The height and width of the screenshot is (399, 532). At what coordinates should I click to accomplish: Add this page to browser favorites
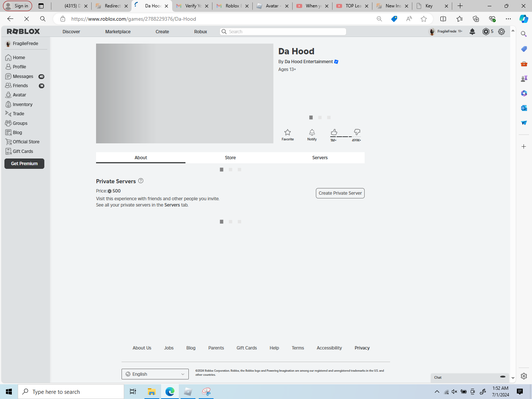coord(424,19)
